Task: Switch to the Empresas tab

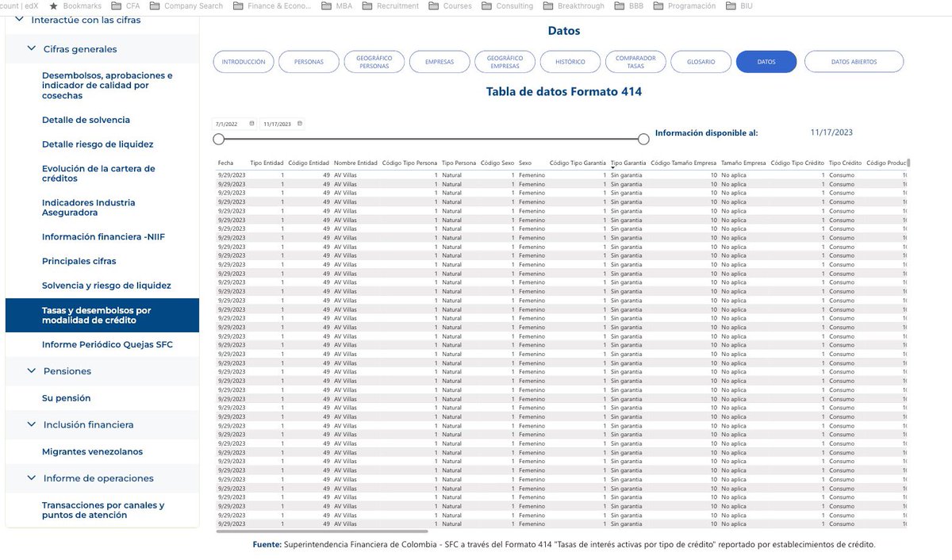Action: pyautogui.click(x=440, y=62)
